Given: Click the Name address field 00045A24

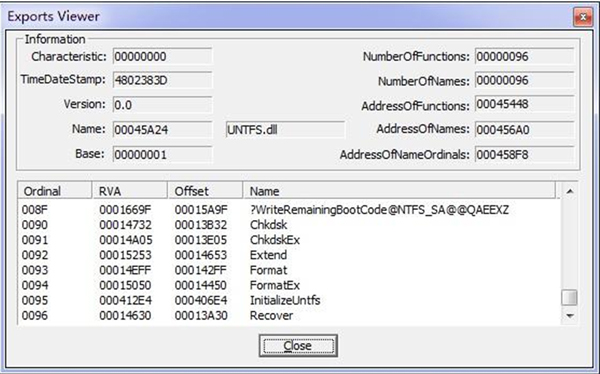Looking at the screenshot, I should pos(162,130).
